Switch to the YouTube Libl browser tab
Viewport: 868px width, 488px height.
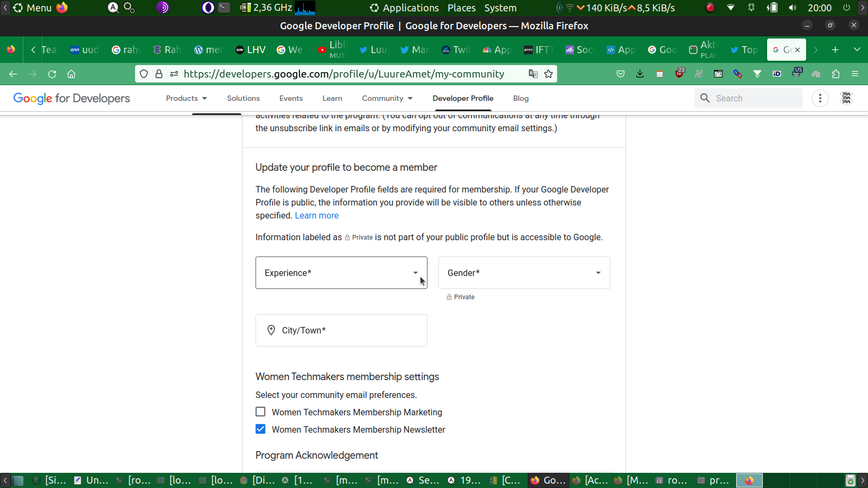333,50
